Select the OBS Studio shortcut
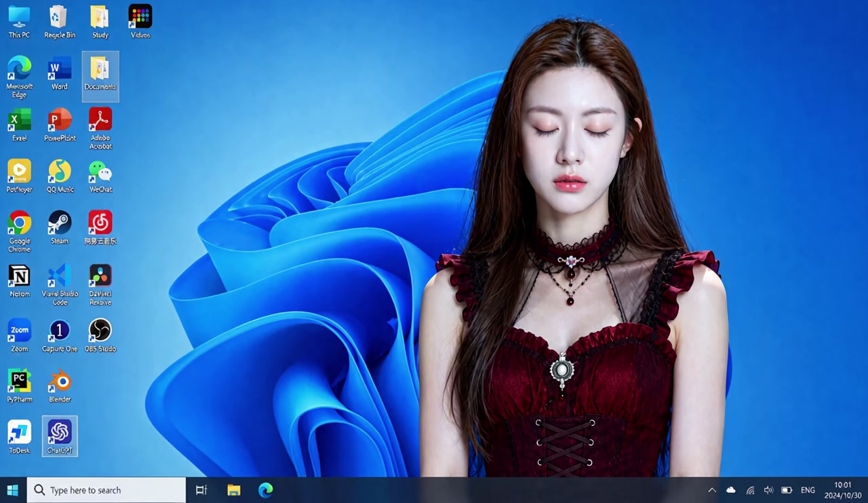 100,336
